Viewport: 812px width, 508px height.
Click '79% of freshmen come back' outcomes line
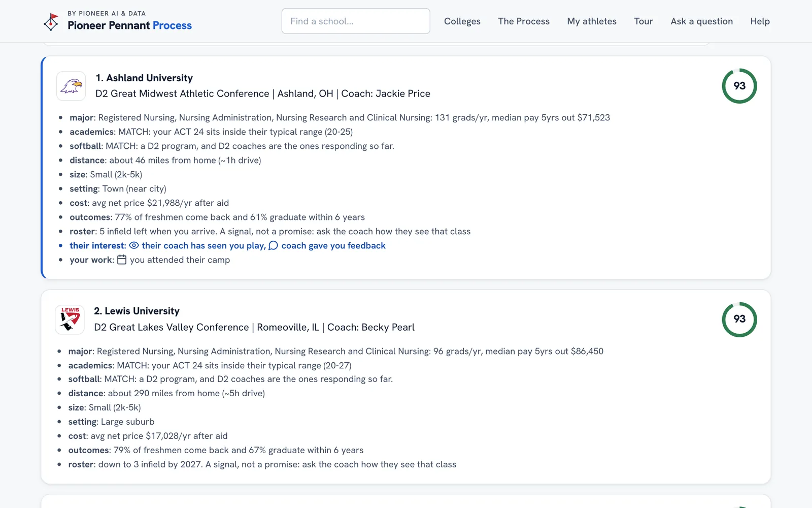216,450
